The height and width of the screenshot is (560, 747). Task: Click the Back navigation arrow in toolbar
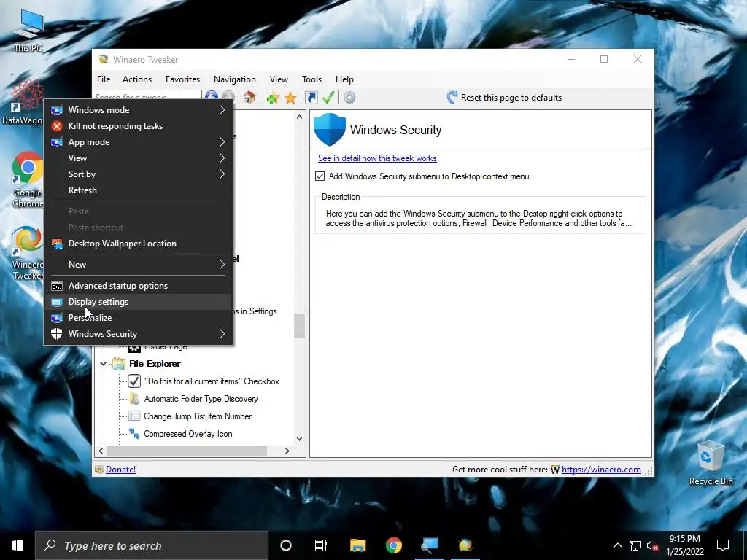pyautogui.click(x=211, y=97)
